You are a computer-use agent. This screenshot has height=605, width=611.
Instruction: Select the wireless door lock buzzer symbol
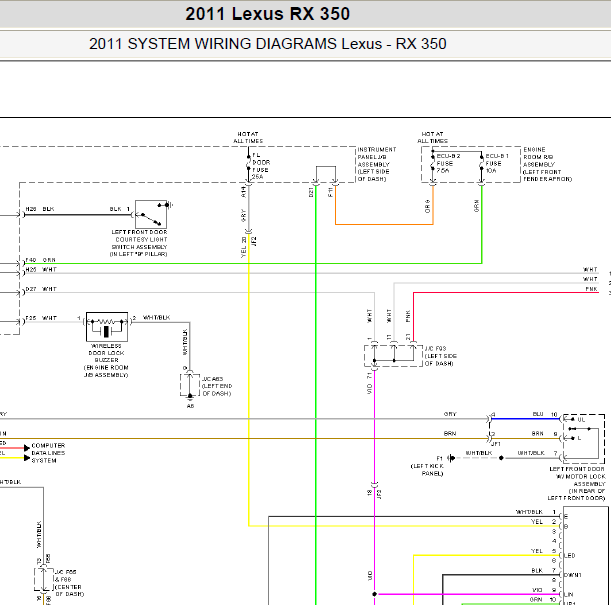click(x=107, y=326)
